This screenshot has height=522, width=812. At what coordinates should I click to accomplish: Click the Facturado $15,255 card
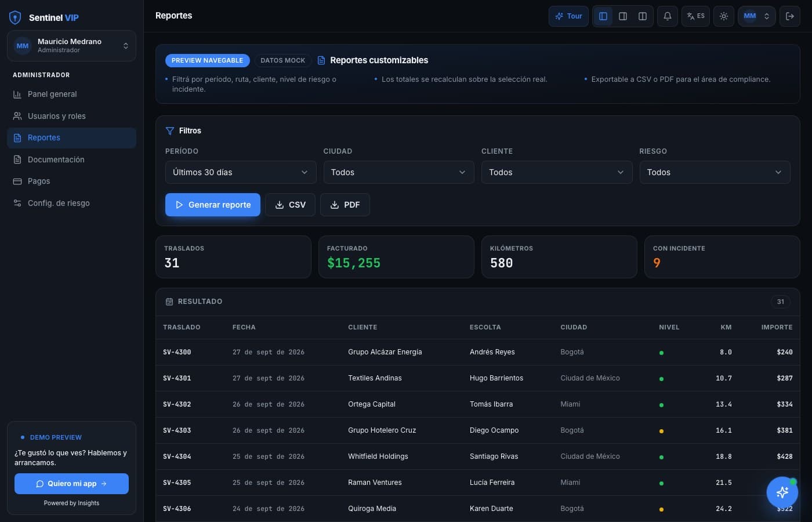click(x=396, y=257)
